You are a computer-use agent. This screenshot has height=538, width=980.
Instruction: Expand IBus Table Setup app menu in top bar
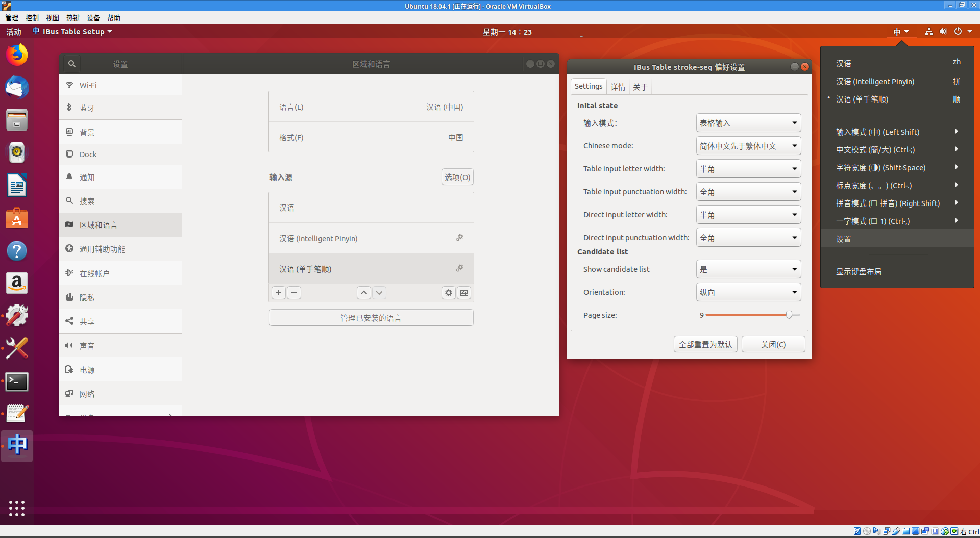pos(72,32)
